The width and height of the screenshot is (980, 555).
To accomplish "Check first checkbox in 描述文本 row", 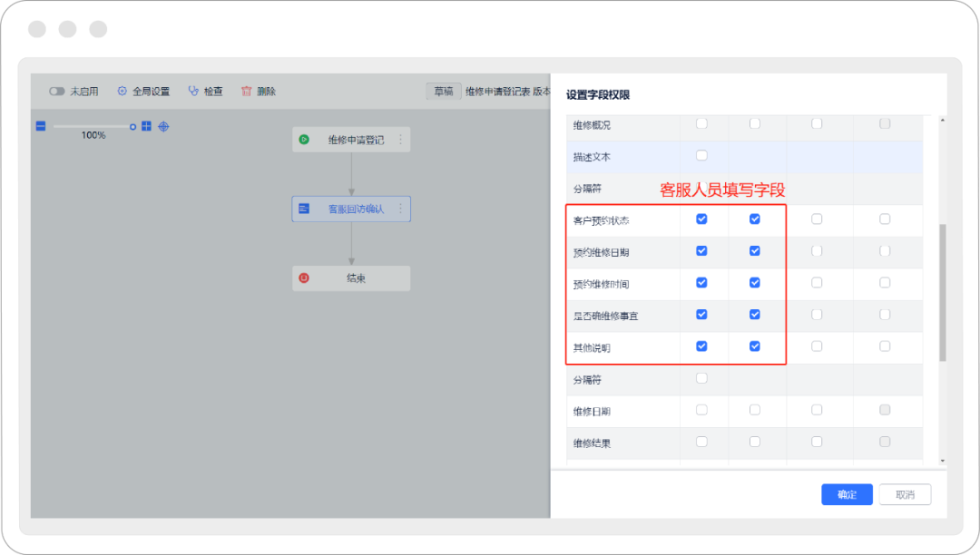I will pyautogui.click(x=701, y=155).
